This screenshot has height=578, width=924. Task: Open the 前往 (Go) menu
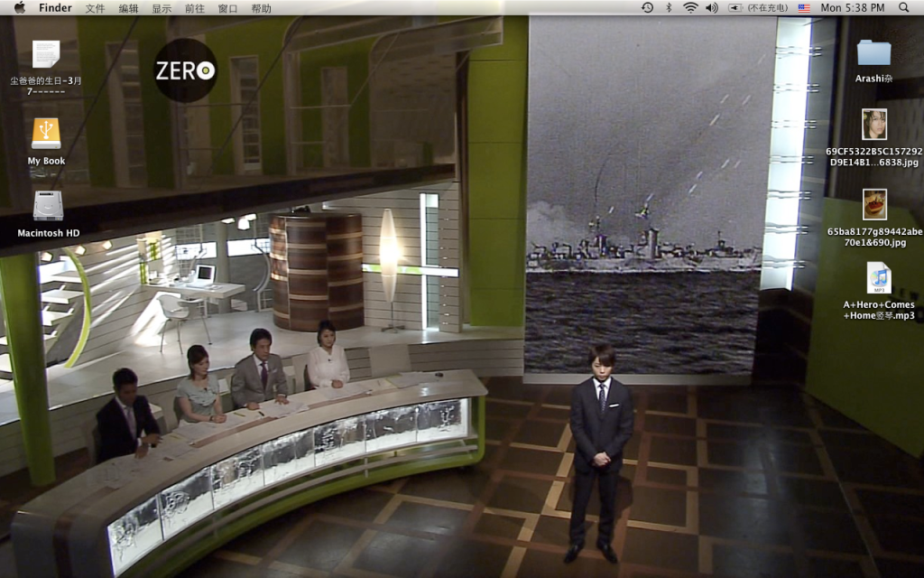click(x=194, y=7)
